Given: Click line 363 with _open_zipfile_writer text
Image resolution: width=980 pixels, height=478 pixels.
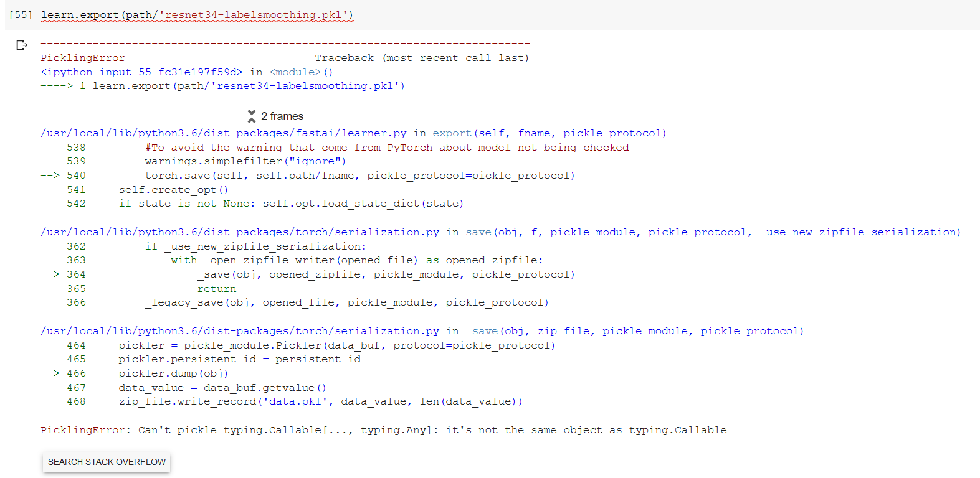Looking at the screenshot, I should click(357, 260).
